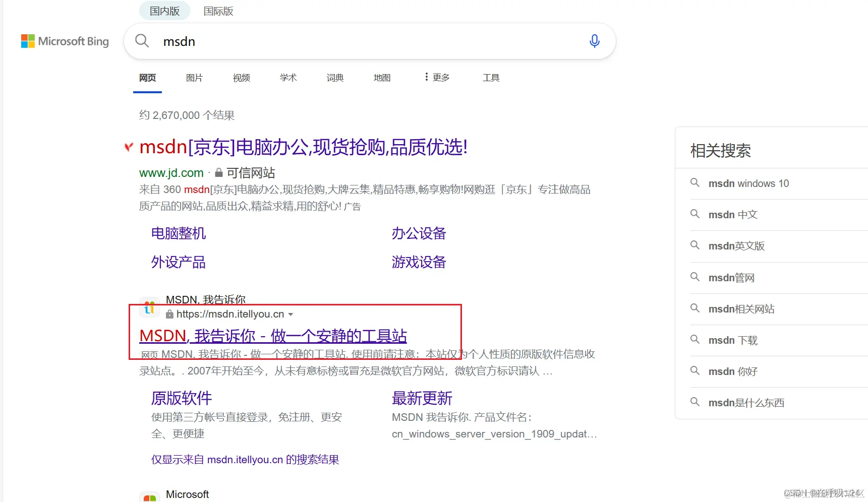
Task: Activate the voice search microphone icon
Action: 595,41
